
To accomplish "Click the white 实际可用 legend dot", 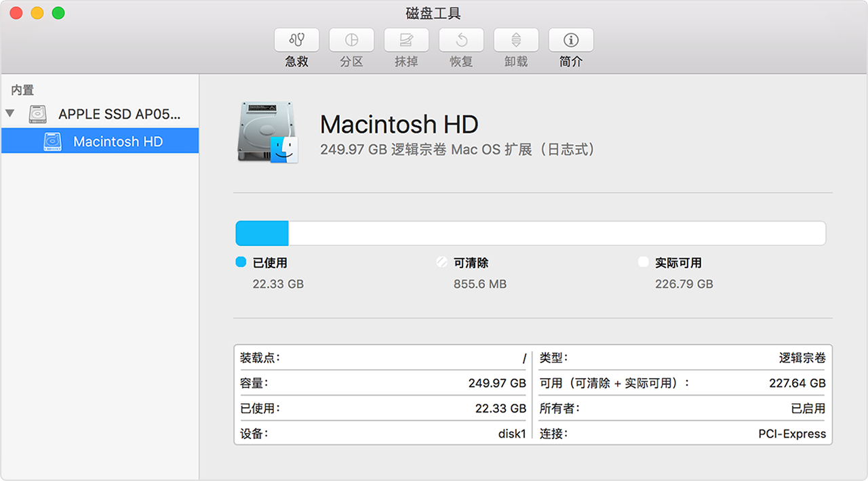I will 644,262.
